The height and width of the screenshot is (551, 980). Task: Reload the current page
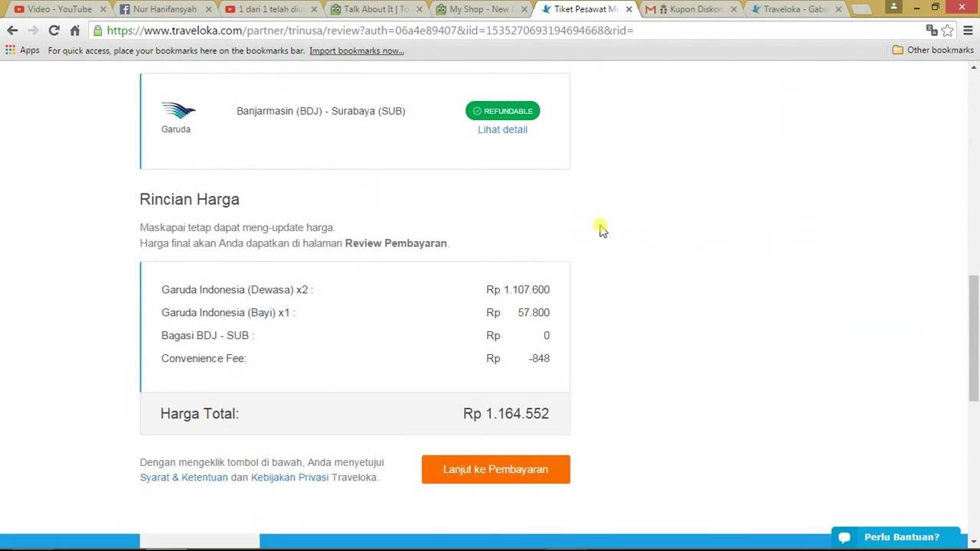[x=54, y=31]
